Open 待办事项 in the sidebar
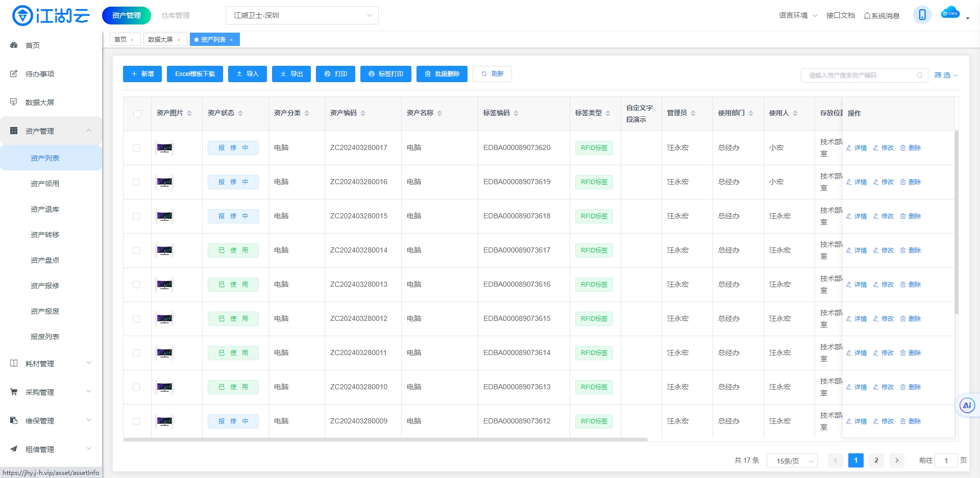The image size is (980, 478). [x=40, y=74]
